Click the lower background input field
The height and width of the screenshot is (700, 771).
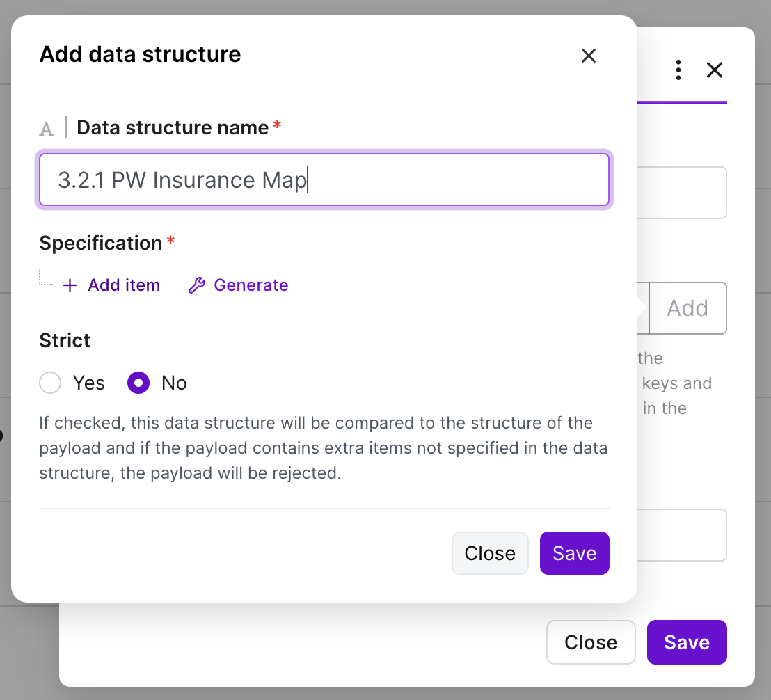click(x=682, y=535)
